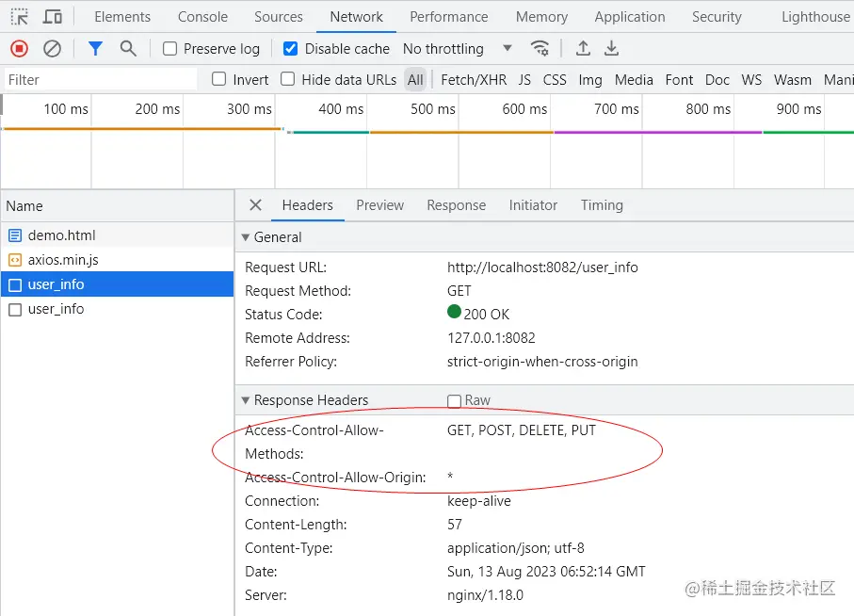The height and width of the screenshot is (616, 854).
Task: Open the network search magnifier
Action: pos(128,49)
